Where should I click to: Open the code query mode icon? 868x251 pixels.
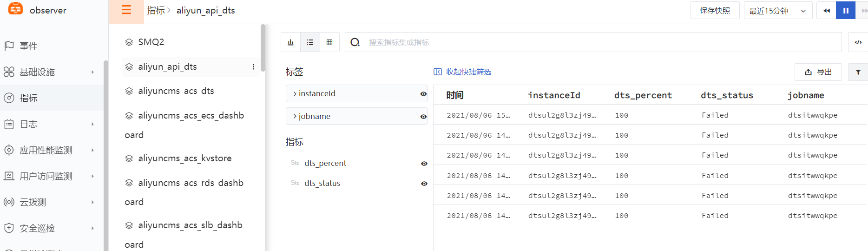coord(858,42)
